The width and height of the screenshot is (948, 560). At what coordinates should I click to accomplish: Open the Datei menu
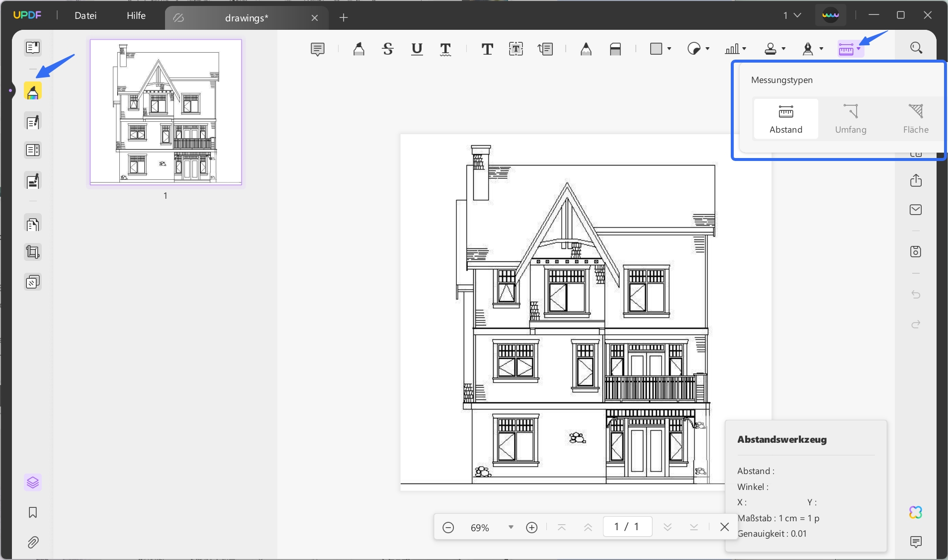click(x=86, y=15)
